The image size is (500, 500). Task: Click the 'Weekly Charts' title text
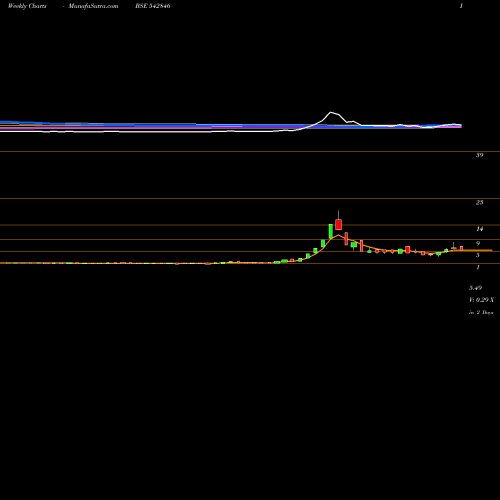[x=27, y=6]
